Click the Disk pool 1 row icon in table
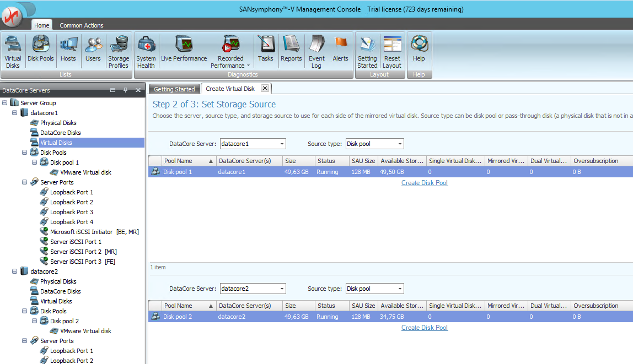The image size is (633, 364). click(155, 172)
